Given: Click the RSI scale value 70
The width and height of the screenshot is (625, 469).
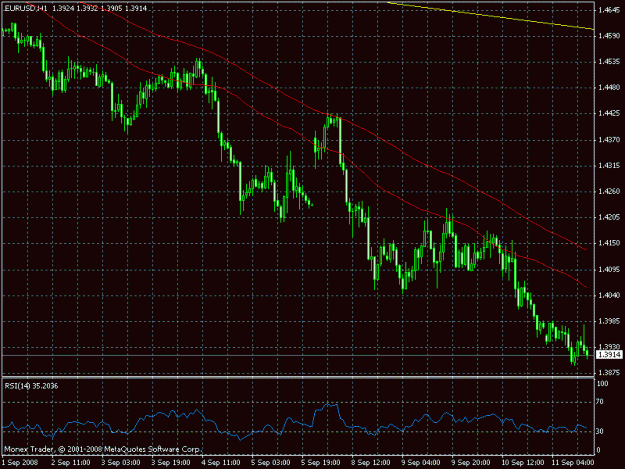Looking at the screenshot, I should [x=600, y=402].
